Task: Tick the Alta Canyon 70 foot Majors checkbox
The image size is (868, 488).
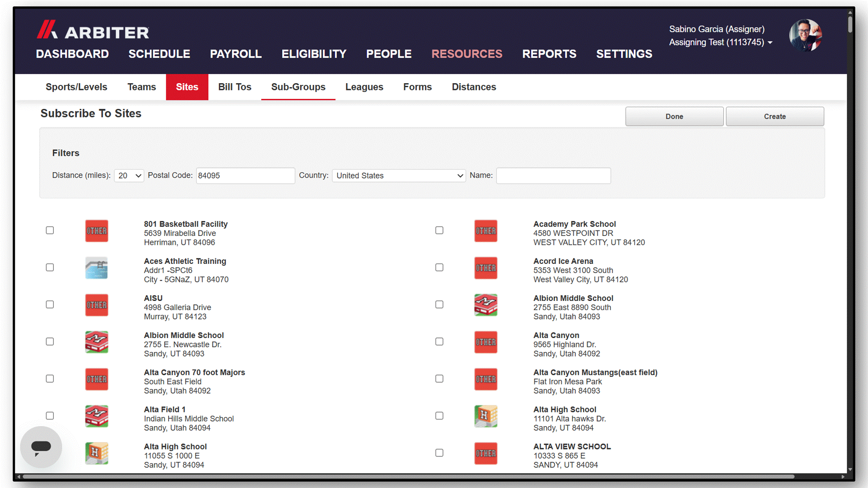Action: pos(50,379)
